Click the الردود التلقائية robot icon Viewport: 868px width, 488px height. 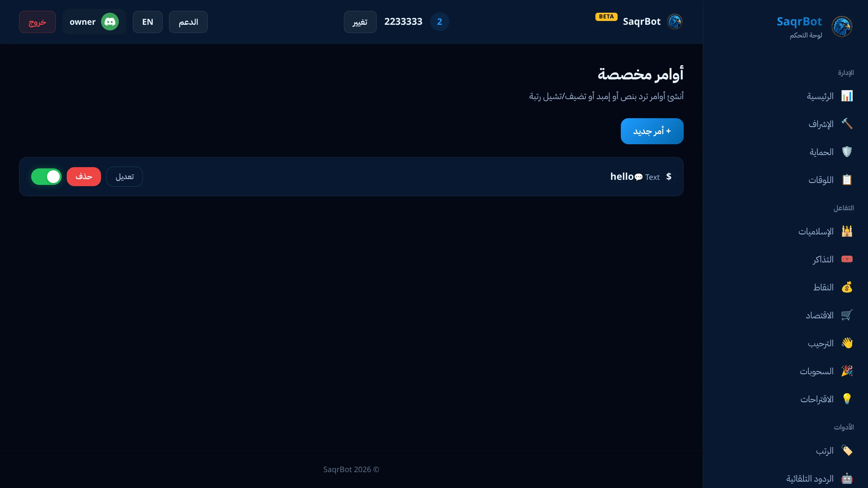click(847, 478)
